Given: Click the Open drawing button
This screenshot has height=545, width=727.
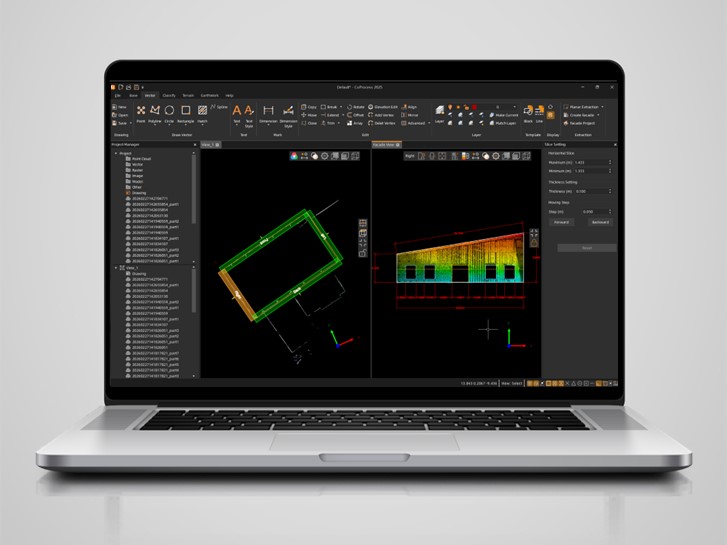Looking at the screenshot, I should pyautogui.click(x=120, y=115).
